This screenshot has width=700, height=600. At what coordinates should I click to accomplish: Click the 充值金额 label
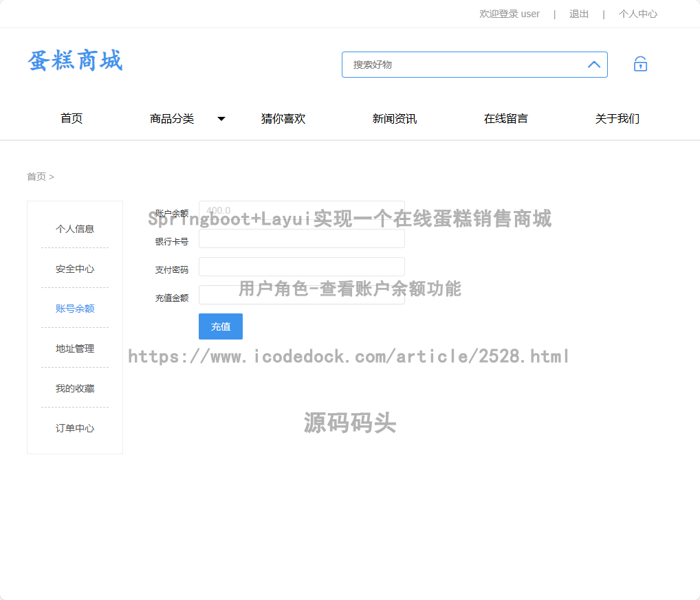[172, 298]
